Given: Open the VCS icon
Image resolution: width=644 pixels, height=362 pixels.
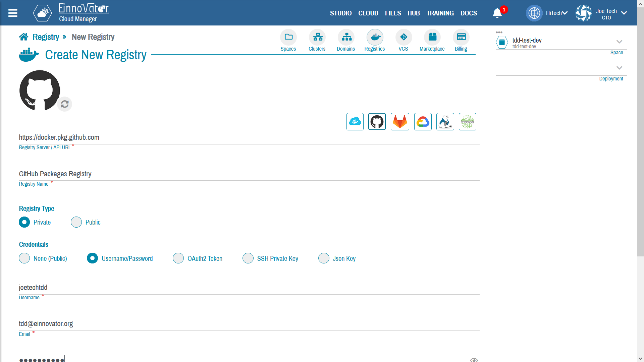Looking at the screenshot, I should (404, 37).
